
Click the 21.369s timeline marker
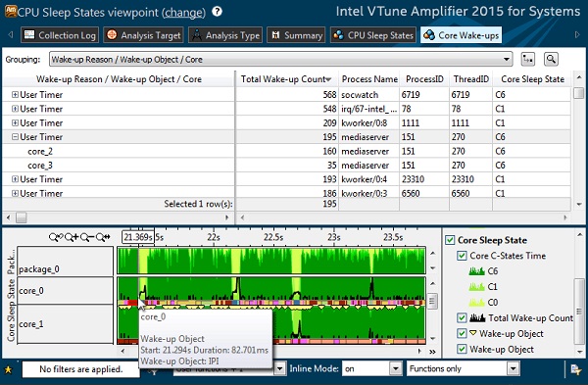[x=137, y=237]
